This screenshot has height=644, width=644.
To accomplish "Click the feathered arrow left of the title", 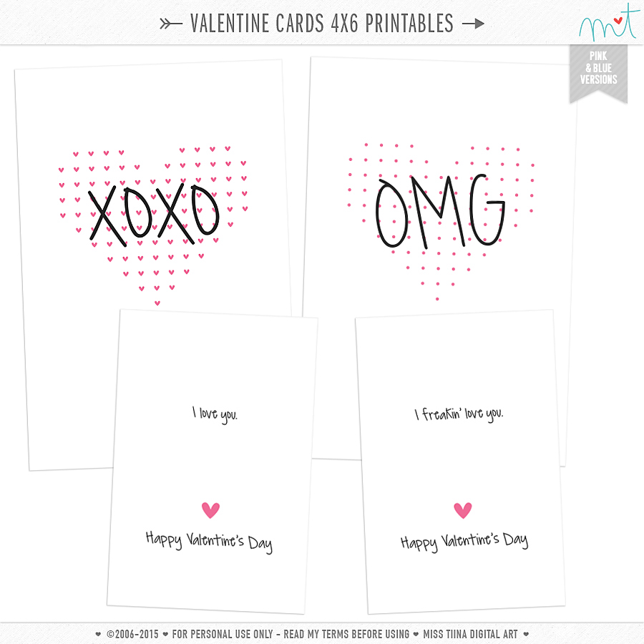I will point(171,24).
